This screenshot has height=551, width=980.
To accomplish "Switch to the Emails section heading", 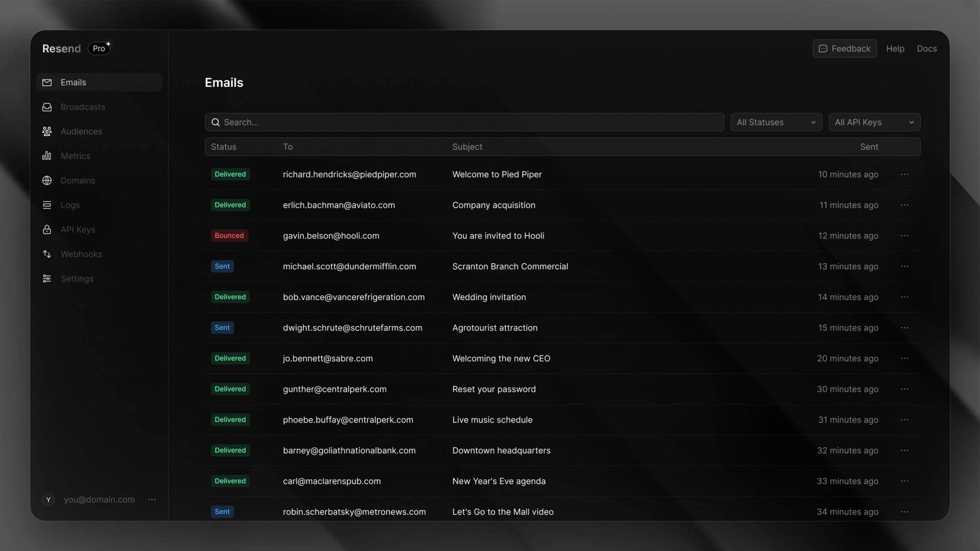I will (224, 82).
